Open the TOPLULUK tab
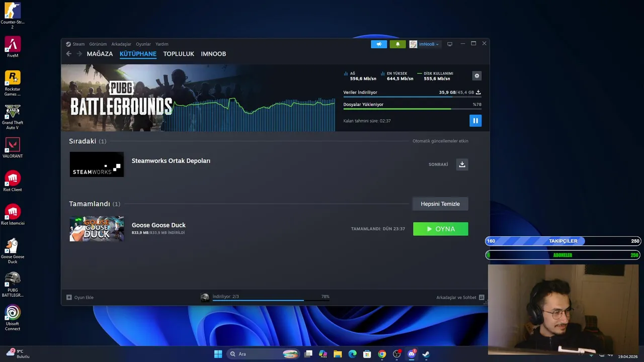The image size is (644, 362). click(179, 54)
